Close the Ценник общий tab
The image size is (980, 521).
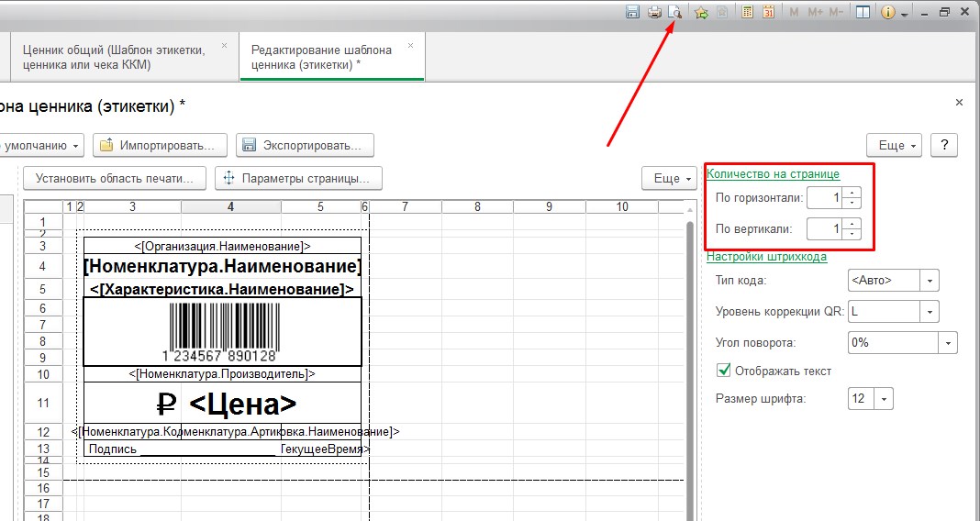[x=225, y=46]
